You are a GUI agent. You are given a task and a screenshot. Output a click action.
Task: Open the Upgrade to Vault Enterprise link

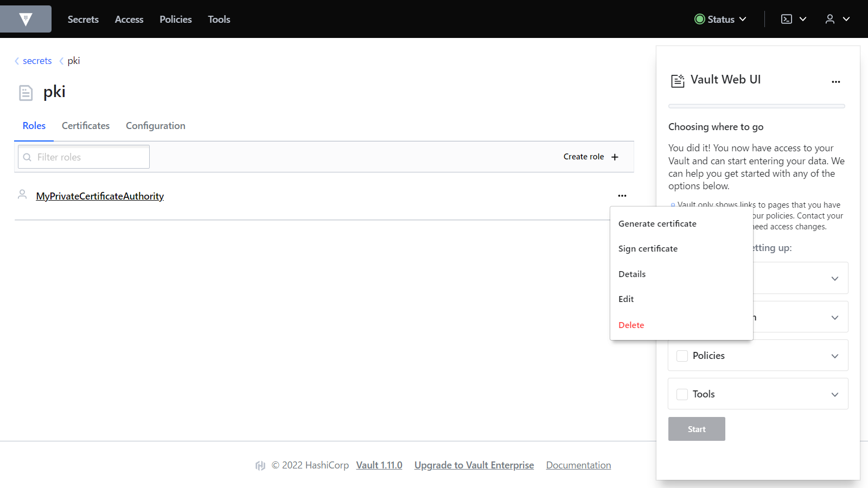(x=474, y=465)
